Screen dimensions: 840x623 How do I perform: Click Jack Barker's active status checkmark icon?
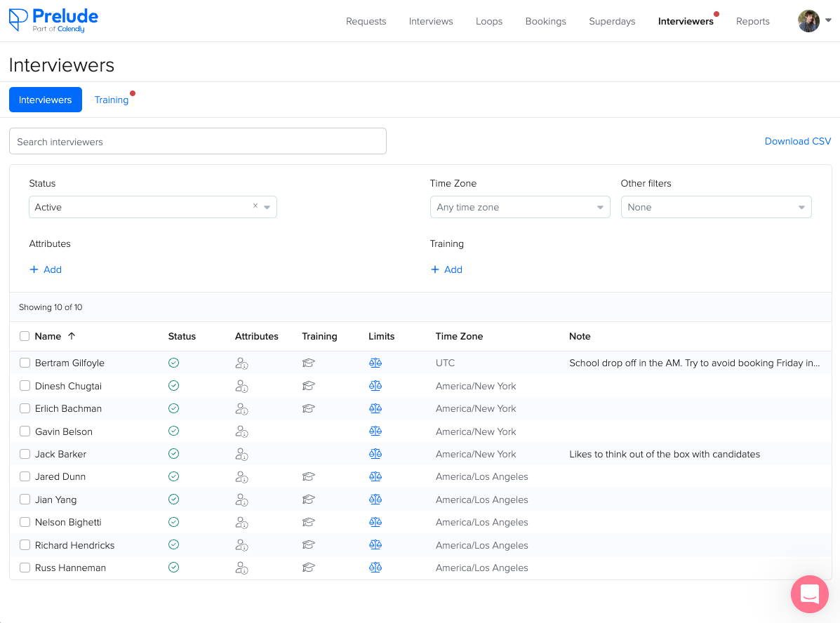click(173, 454)
